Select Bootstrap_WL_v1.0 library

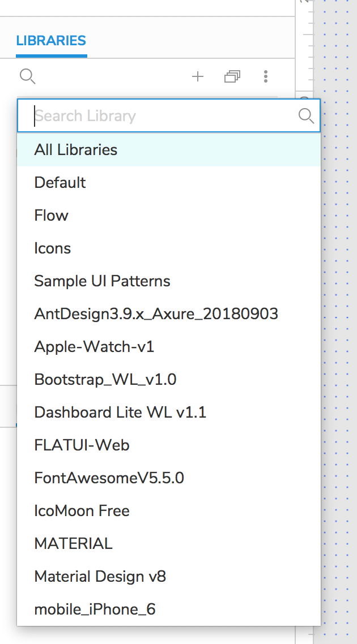(169, 380)
